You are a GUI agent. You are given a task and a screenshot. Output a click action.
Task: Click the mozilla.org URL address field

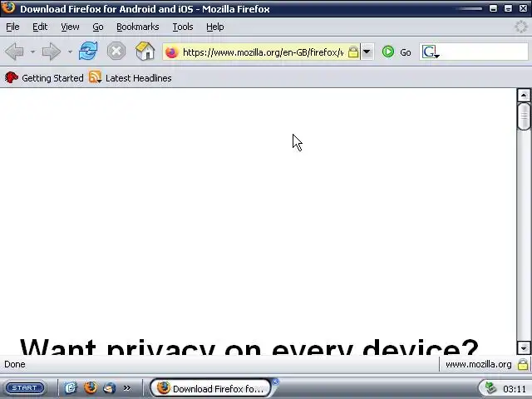point(263,52)
